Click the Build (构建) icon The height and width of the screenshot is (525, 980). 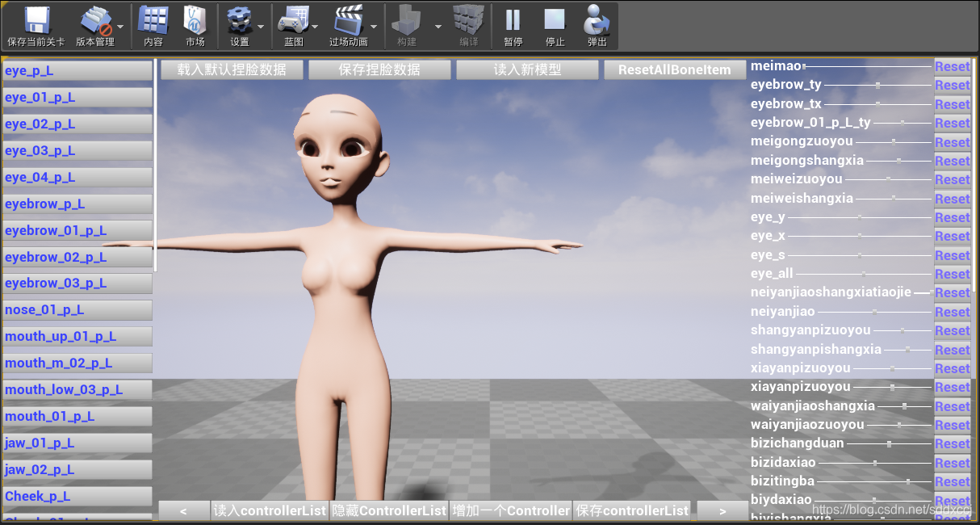pos(408,20)
